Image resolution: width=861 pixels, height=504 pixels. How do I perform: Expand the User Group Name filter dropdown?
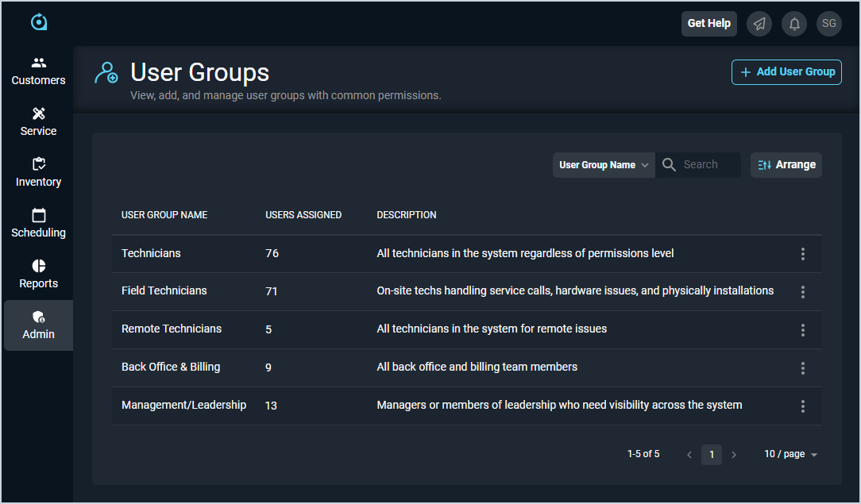tap(604, 165)
